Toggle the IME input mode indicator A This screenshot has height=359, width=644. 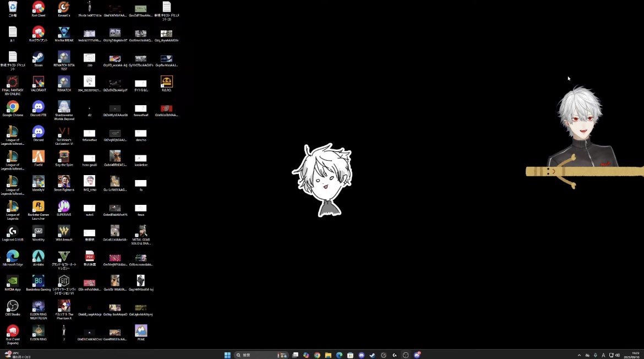[x=603, y=355]
